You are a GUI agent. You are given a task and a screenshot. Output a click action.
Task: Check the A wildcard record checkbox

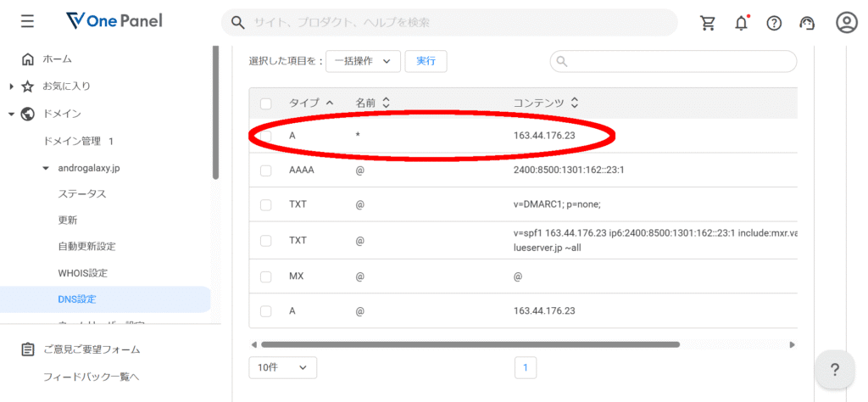tap(265, 136)
